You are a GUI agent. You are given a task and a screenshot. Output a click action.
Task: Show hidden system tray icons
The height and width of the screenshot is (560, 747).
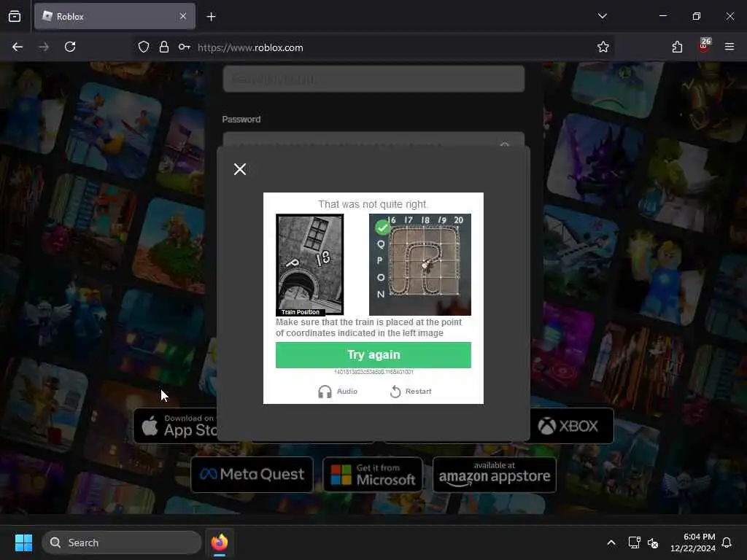pyautogui.click(x=611, y=542)
